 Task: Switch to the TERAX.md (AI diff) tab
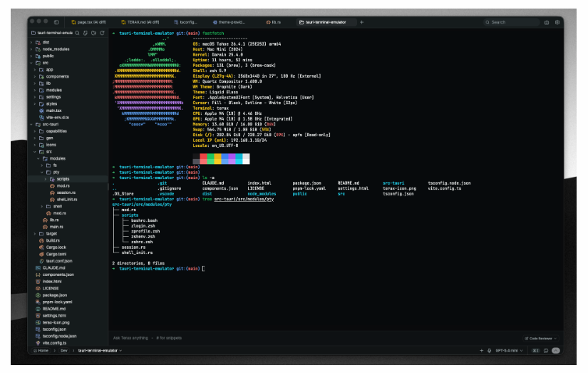[140, 22]
